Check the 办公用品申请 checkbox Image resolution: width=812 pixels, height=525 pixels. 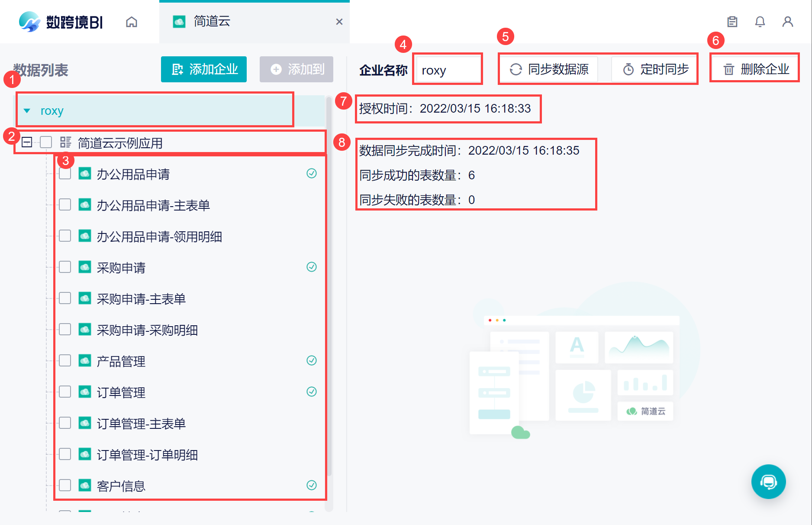tap(65, 173)
